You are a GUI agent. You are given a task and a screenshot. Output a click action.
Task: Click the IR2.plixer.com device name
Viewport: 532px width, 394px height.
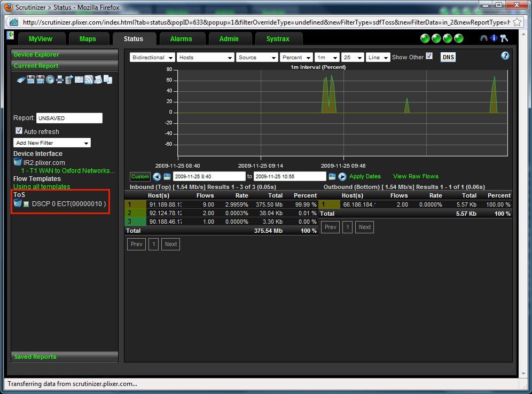click(x=44, y=162)
